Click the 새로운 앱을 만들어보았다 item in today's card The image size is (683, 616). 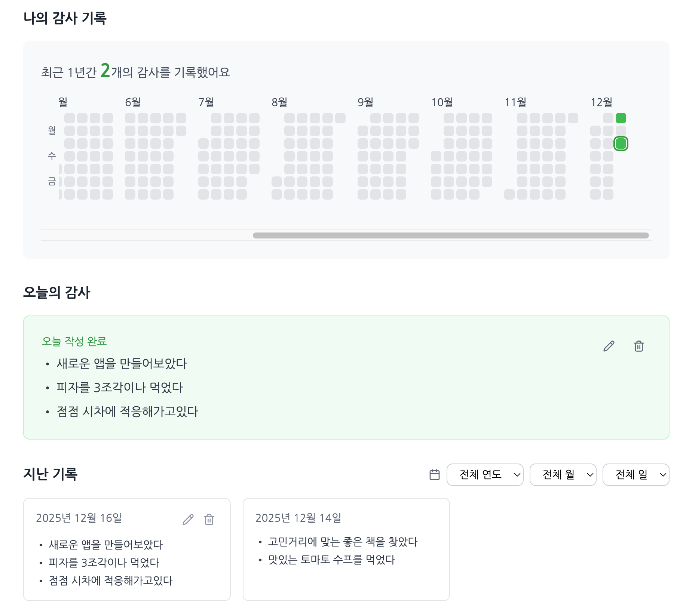(x=122, y=364)
